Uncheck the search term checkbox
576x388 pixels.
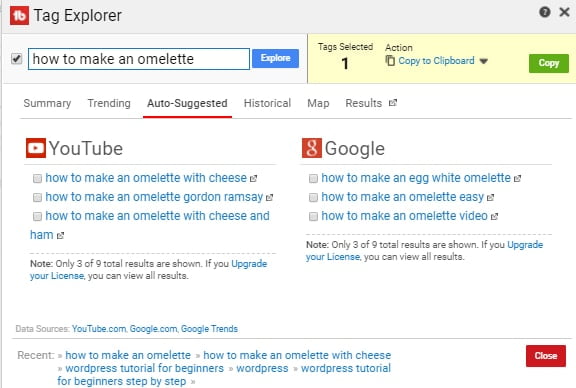coord(16,58)
